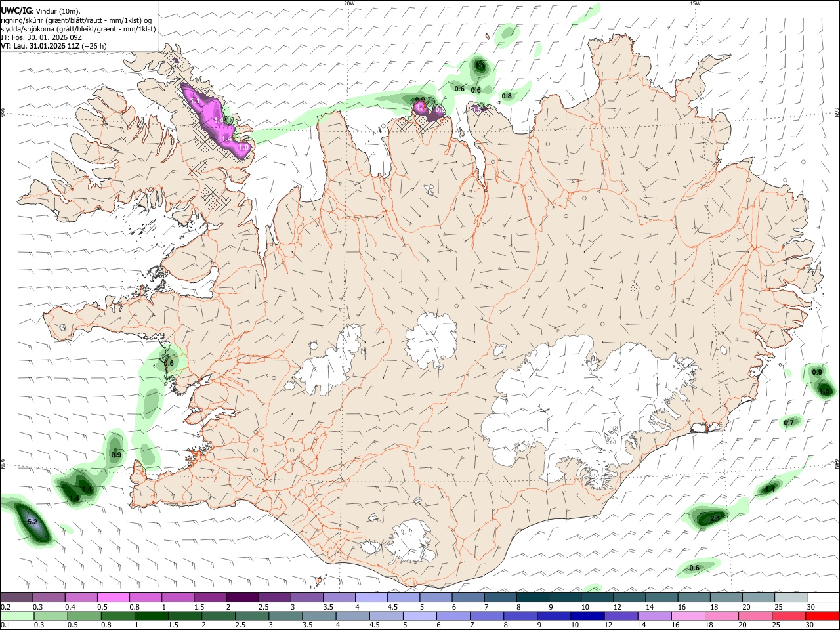Select the 2.1 precipitation value off the southeast coast
The width and height of the screenshot is (840, 630).
coord(715,518)
